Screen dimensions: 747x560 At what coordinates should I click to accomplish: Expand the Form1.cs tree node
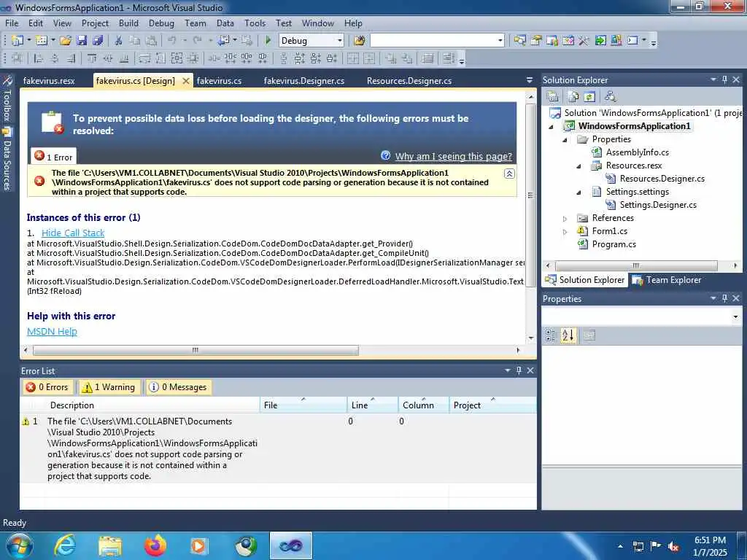pos(565,232)
